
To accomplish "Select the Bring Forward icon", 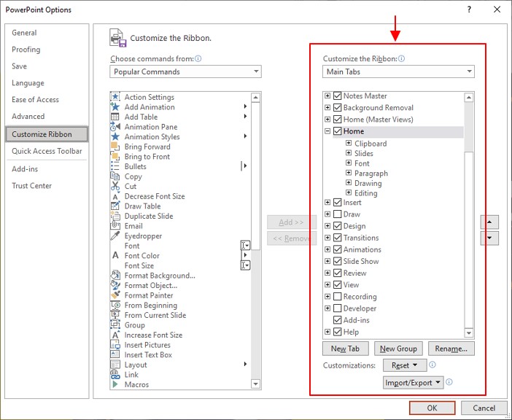I will click(115, 147).
